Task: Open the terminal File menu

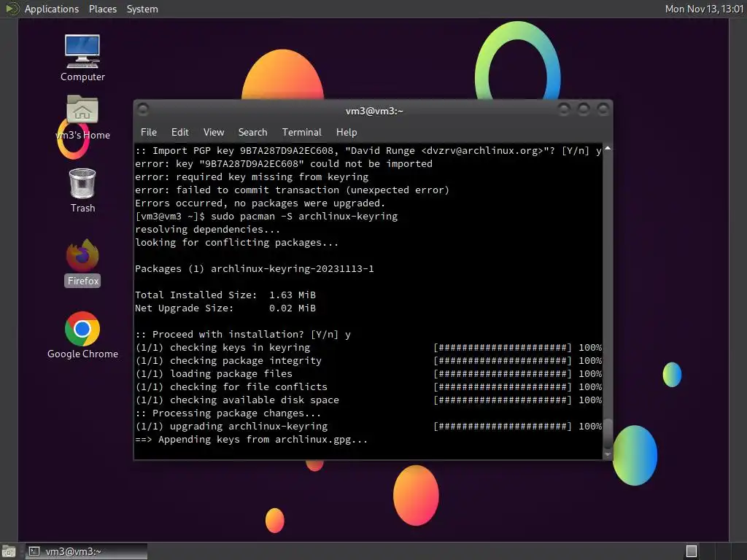Action: [x=149, y=133]
